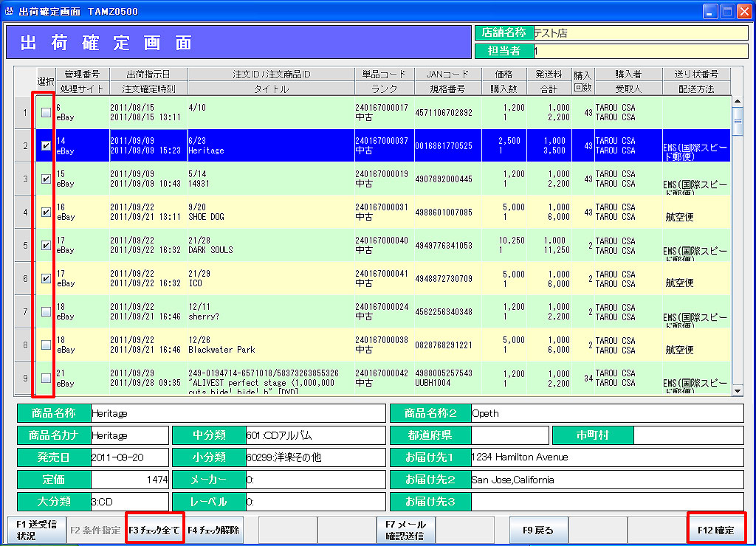Click F12 確定 button
756x546 pixels.
click(715, 530)
